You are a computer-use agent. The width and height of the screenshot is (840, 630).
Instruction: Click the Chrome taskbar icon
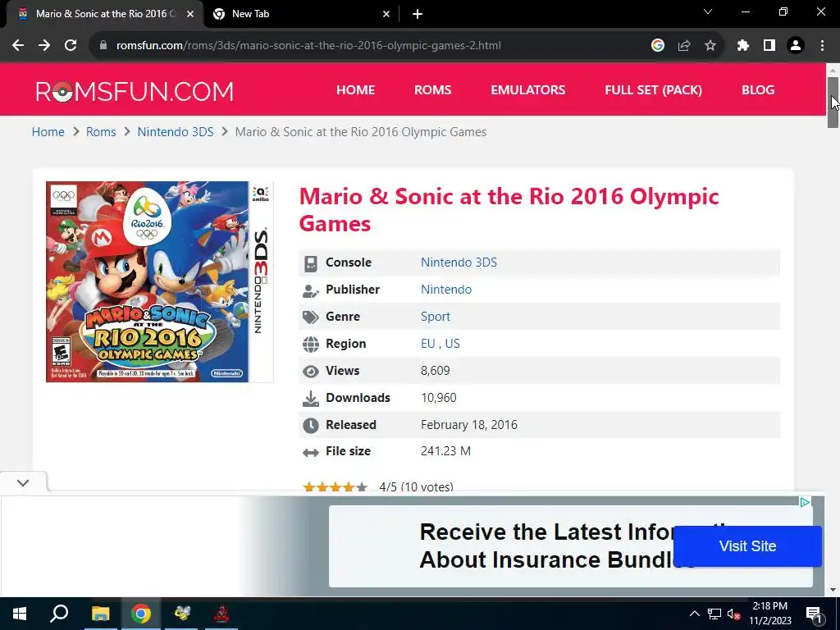[x=141, y=614]
